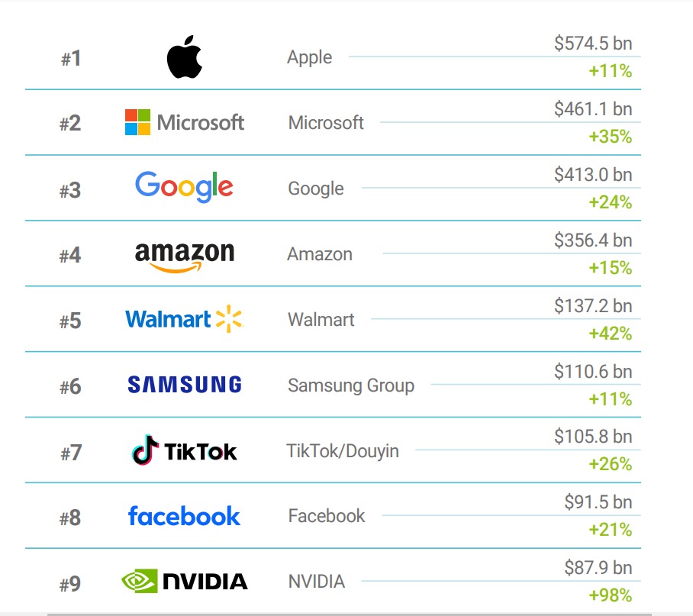Click the Apple logo icon
The image size is (693, 616).
tap(184, 59)
